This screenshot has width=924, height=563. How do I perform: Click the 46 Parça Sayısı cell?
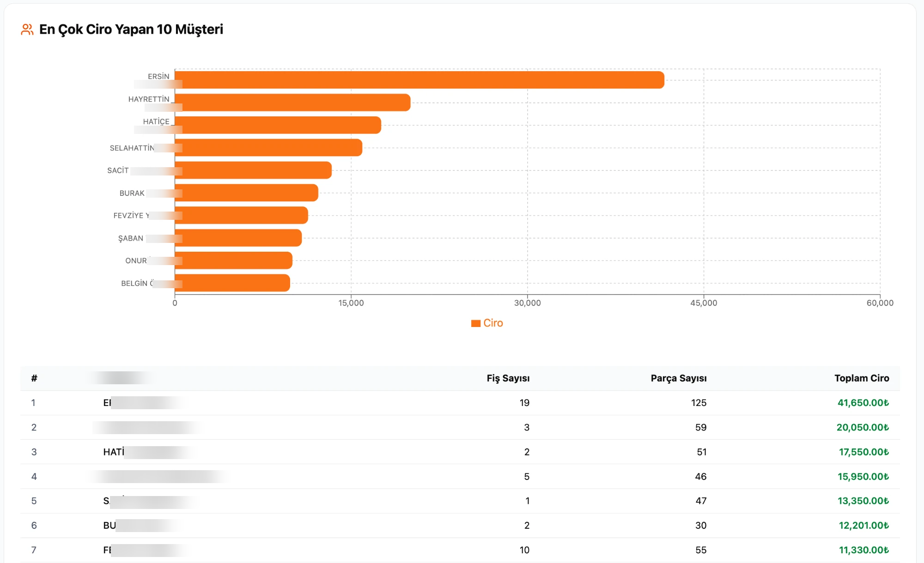701,476
